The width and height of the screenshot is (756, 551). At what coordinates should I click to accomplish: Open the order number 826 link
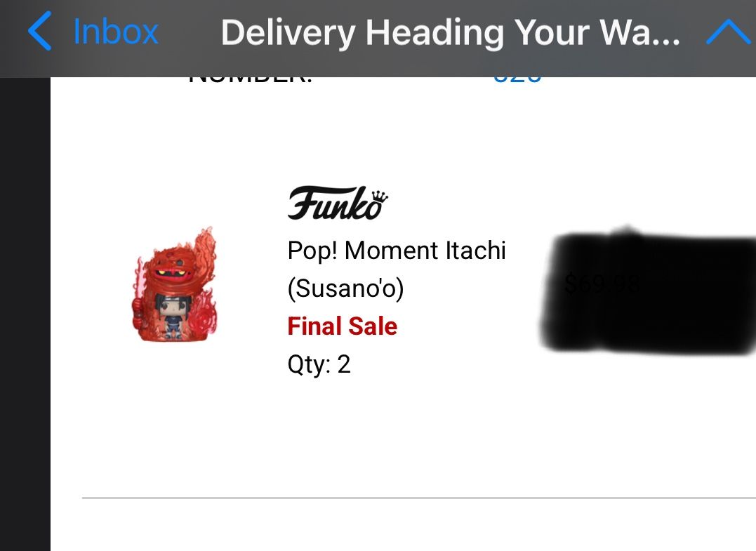click(517, 73)
